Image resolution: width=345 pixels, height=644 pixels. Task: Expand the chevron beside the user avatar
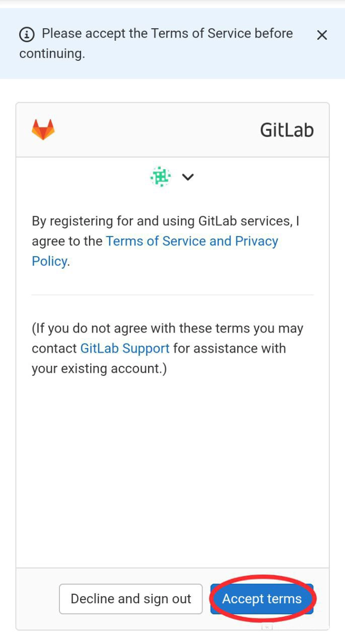(x=188, y=177)
